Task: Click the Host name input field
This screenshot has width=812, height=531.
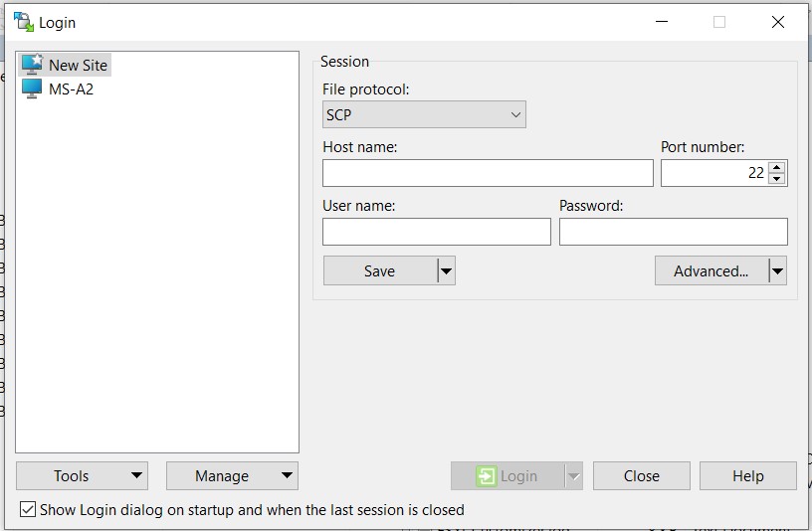Action: [488, 173]
